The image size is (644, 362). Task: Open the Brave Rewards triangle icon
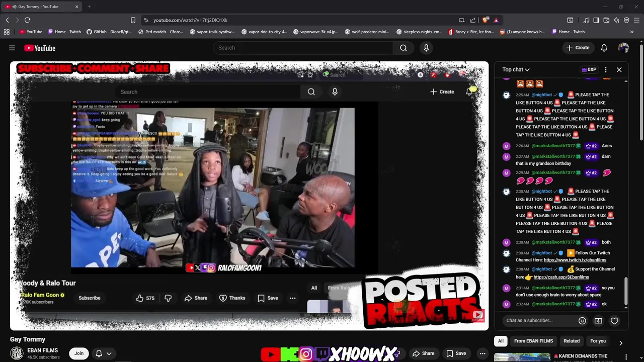(x=496, y=20)
